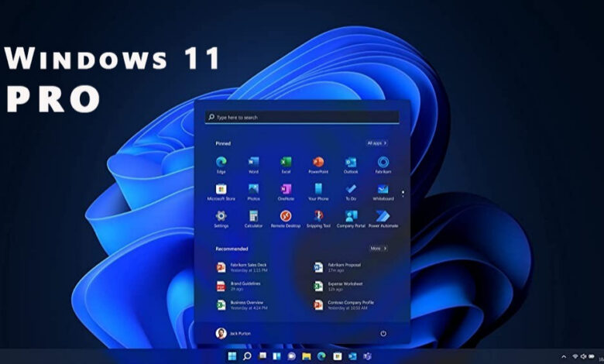Launch OneNote from the Start menu
Screen dimensions: 604x364
286,190
